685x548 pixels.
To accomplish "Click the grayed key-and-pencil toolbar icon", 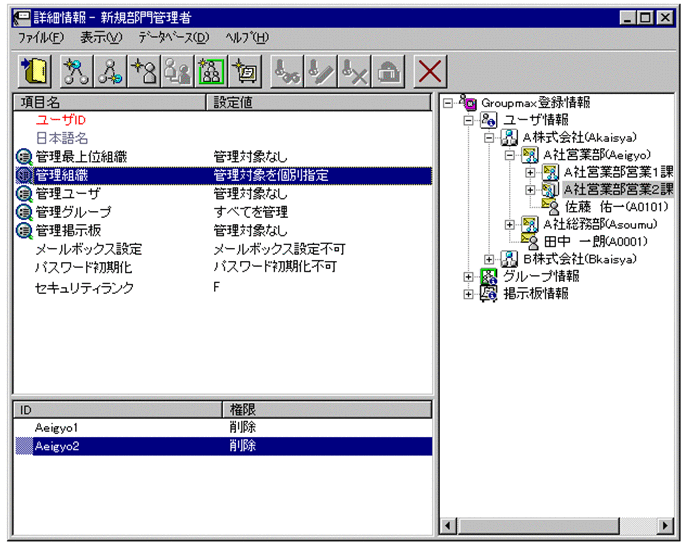I will point(321,71).
